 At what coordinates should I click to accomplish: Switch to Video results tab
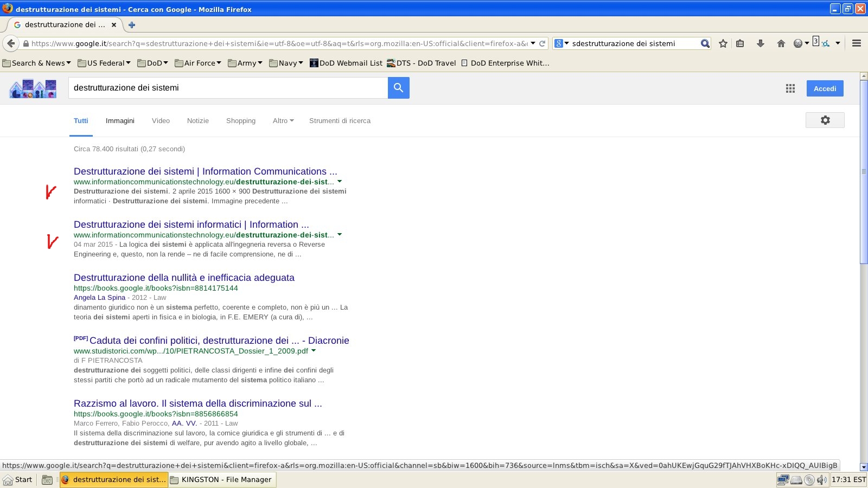(x=161, y=120)
